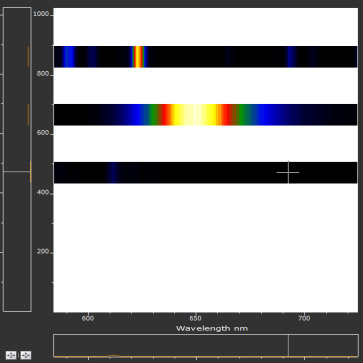Click the 800 label on vertical axis
Screen dimensions: 363x363
click(43, 74)
